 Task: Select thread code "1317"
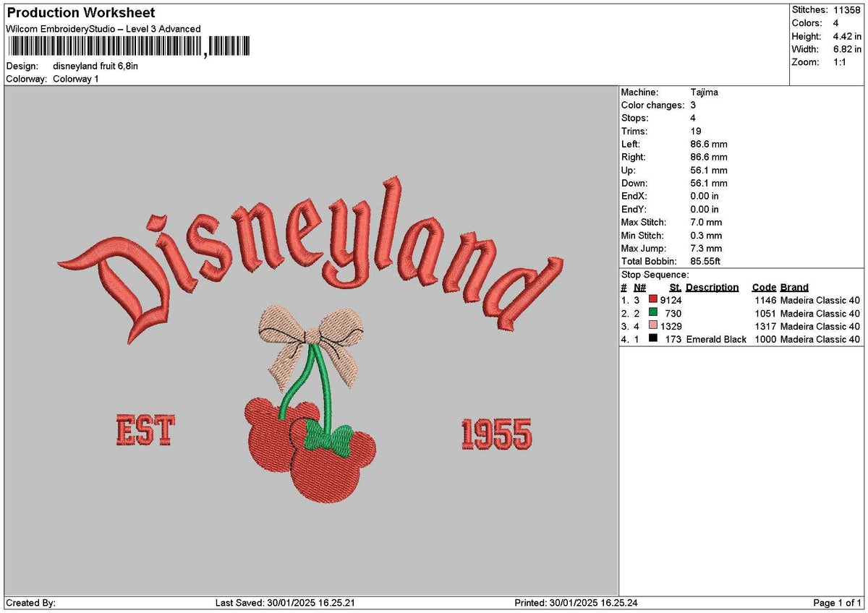tap(765, 326)
